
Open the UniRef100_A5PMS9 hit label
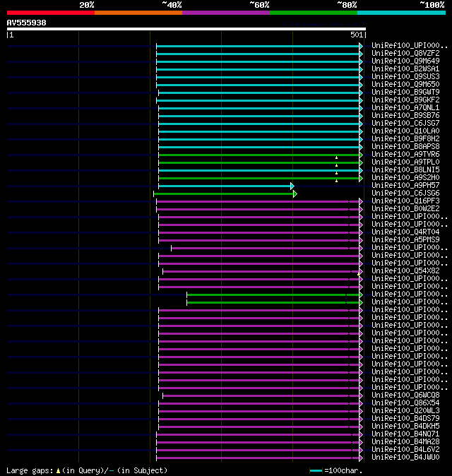click(405, 240)
